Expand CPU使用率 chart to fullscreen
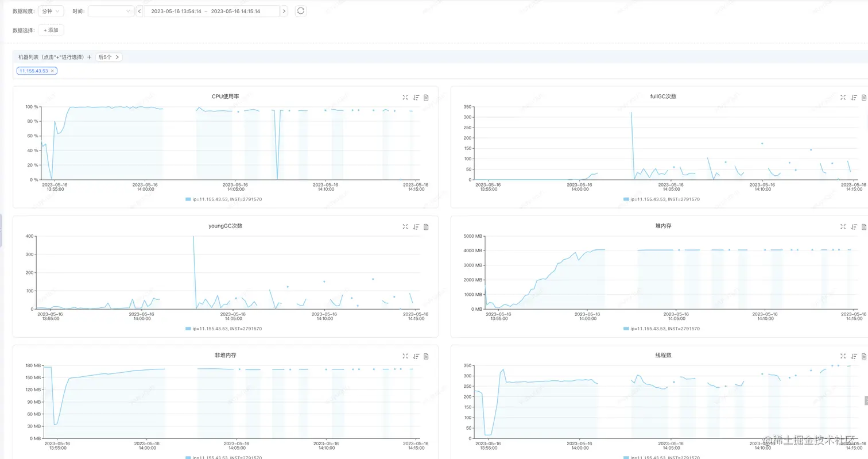 (405, 98)
